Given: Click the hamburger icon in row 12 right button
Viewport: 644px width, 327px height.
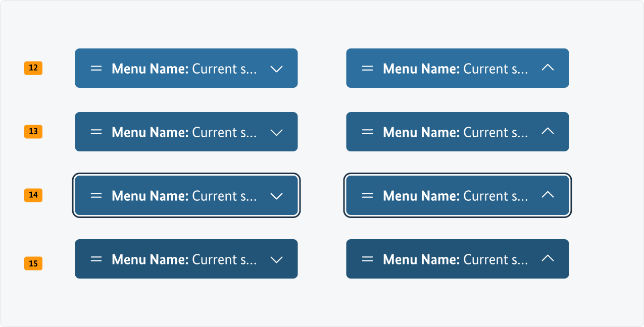Looking at the screenshot, I should click(367, 68).
